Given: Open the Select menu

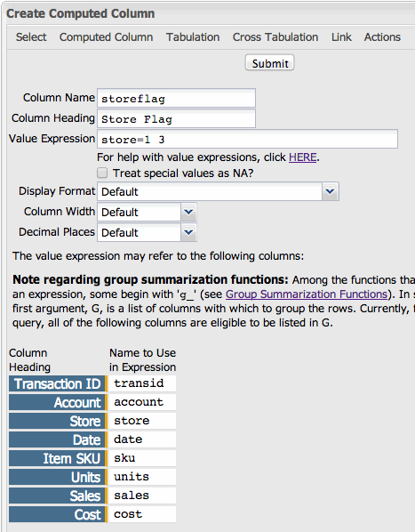Looking at the screenshot, I should pos(31,37).
